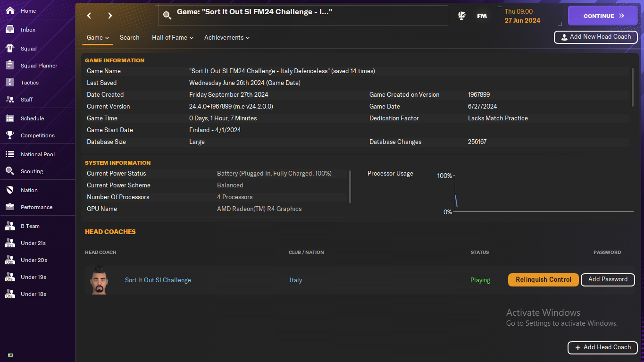Click the System Information panel scrollbar
This screenshot has height=362, width=644.
350,187
